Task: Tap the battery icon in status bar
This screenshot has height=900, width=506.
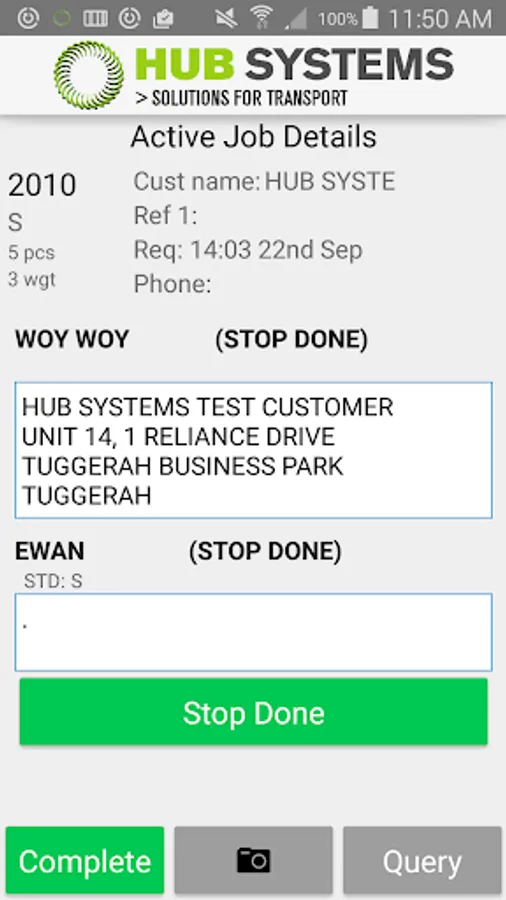Action: [371, 18]
